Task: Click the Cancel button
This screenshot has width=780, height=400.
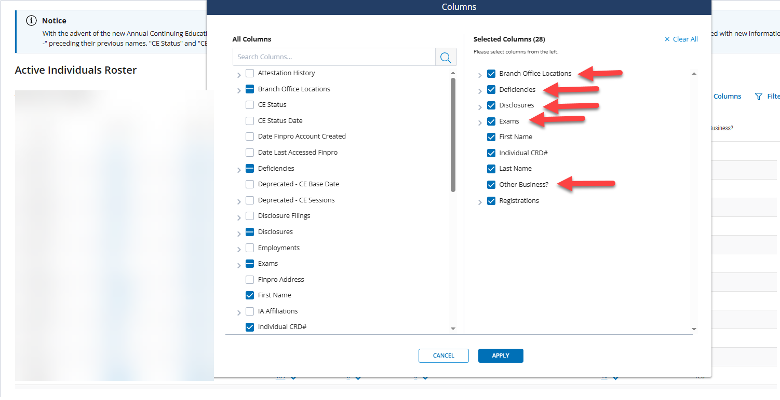Action: (443, 355)
